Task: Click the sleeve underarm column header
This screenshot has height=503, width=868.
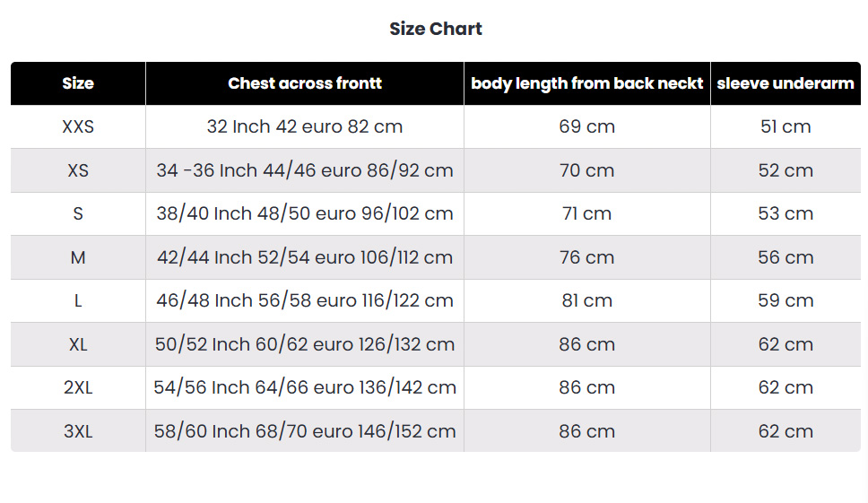Action: (x=786, y=83)
